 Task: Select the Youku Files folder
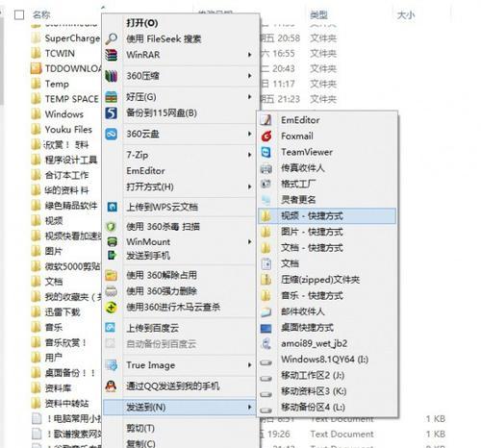tap(68, 130)
